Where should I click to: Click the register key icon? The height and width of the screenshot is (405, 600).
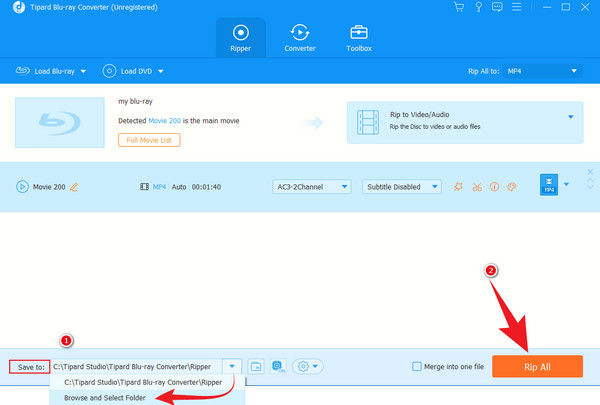tap(478, 8)
